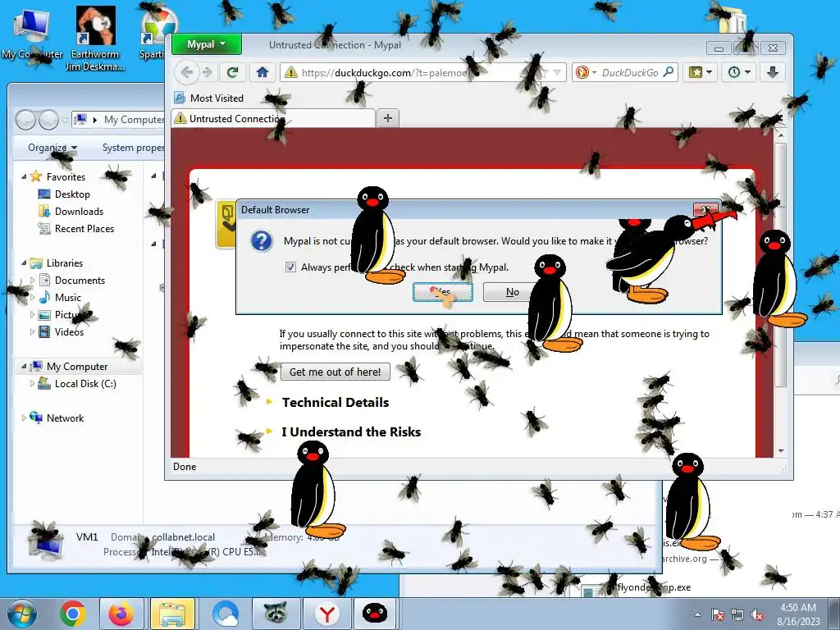The height and width of the screenshot is (630, 840).
Task: Open My Computer desktop icon
Action: [x=32, y=33]
